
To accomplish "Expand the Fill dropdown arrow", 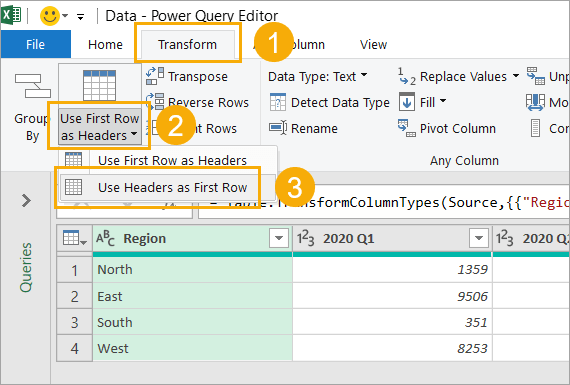I will [443, 101].
